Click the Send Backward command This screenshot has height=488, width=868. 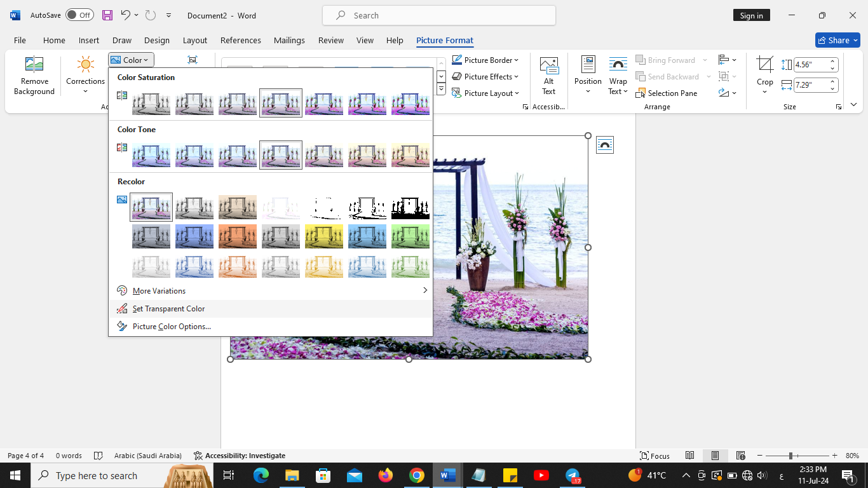coord(667,76)
